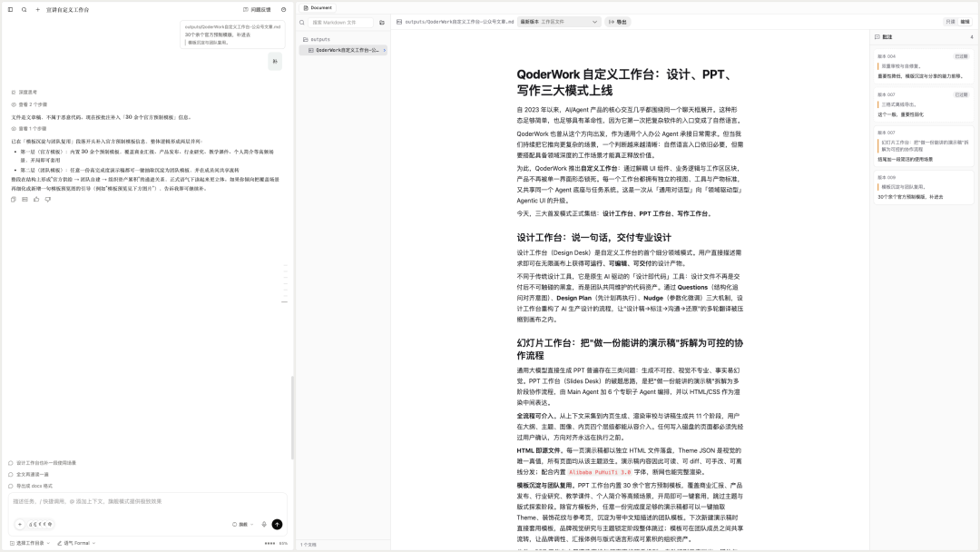This screenshot has height=552, width=980.
Task: Click the user message attachment card
Action: 232,34
